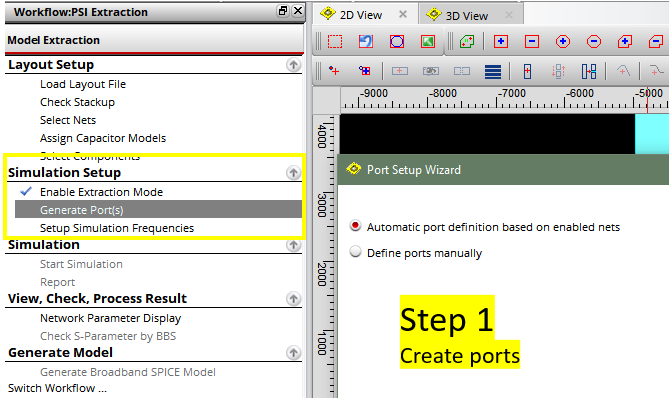Collapse the Simulation section arrow

293,245
